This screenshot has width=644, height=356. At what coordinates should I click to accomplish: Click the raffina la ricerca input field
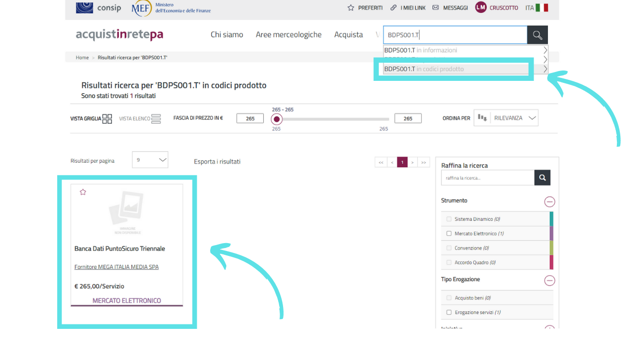tap(488, 178)
